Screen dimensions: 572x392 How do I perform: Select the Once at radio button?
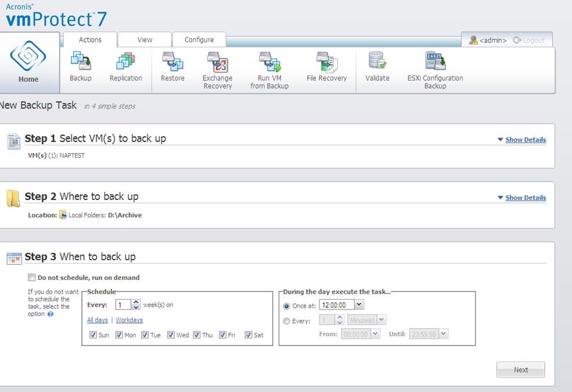coord(287,306)
